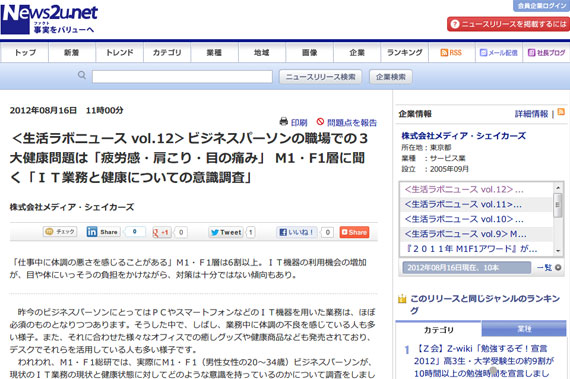Open the トレンド navigation tab
This screenshot has width=570, height=379.
coord(120,53)
